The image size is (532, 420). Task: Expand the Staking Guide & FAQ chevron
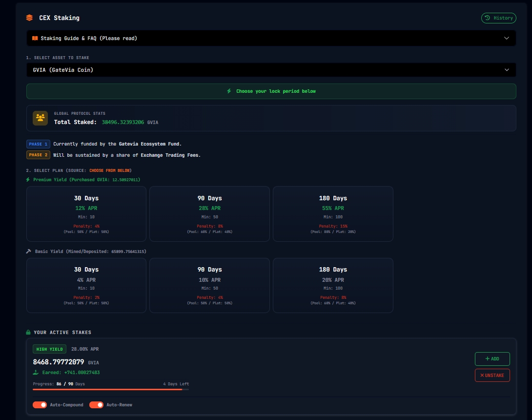[x=506, y=38]
